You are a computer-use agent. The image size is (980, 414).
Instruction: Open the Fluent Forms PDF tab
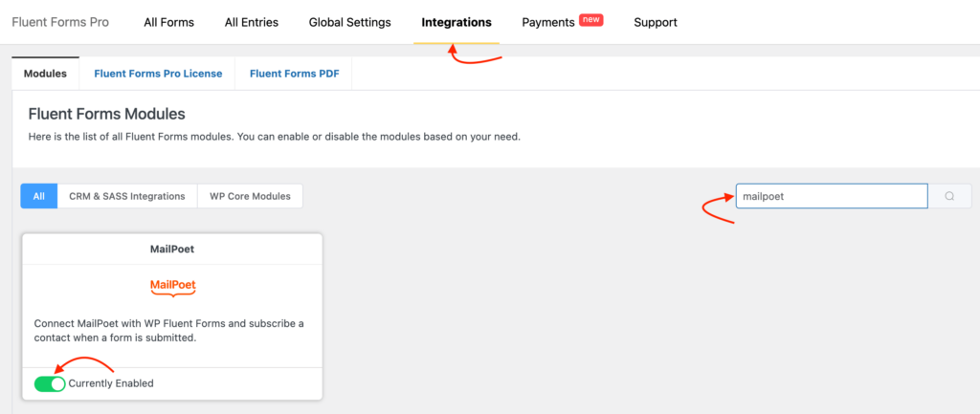[x=295, y=74]
